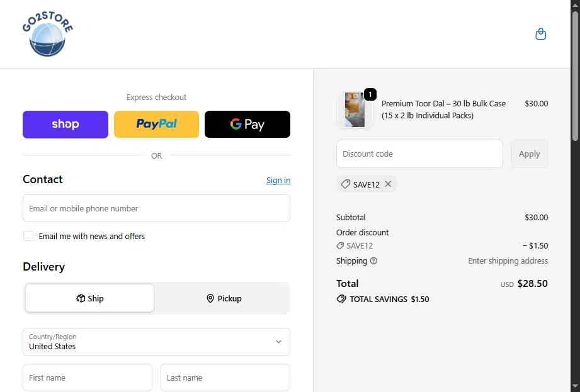The height and width of the screenshot is (392, 580).
Task: Click the Apply discount button
Action: [x=529, y=154]
